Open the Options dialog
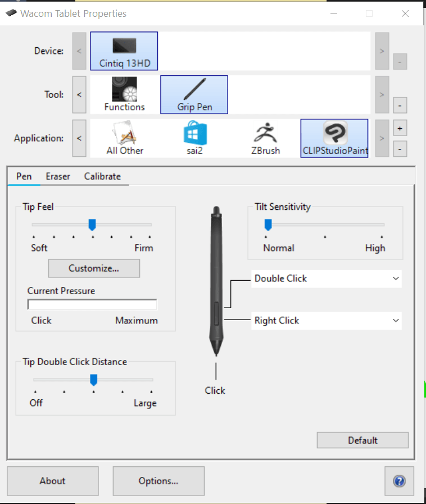This screenshot has height=504, width=426. pos(158,481)
